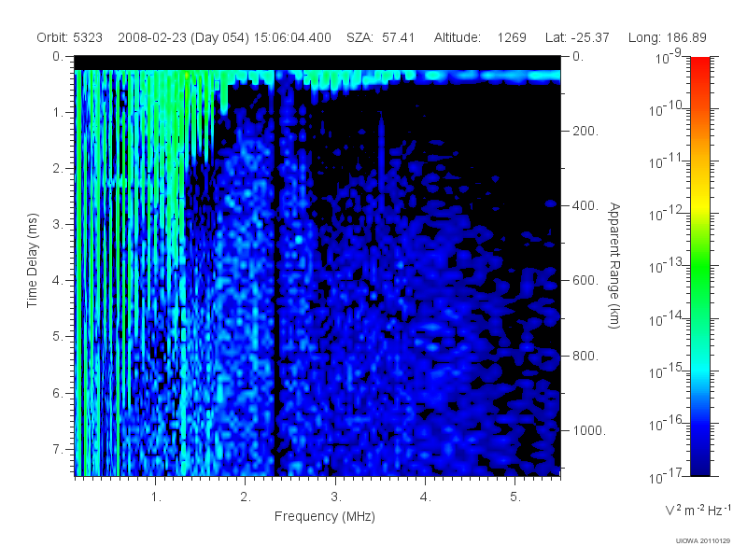Viewport: 747px width, 560px height.
Task: Click the '400.' apparent range tick label
Action: pyautogui.click(x=585, y=205)
